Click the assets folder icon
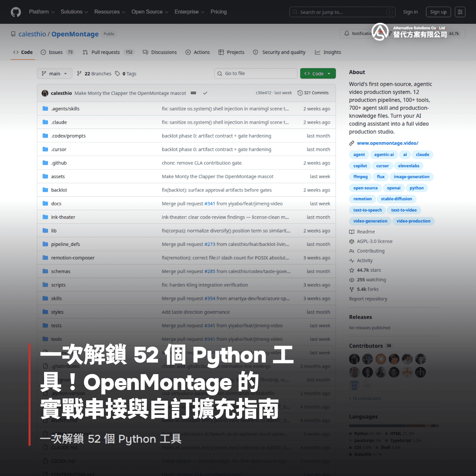The image size is (476, 476). pyautogui.click(x=45, y=177)
